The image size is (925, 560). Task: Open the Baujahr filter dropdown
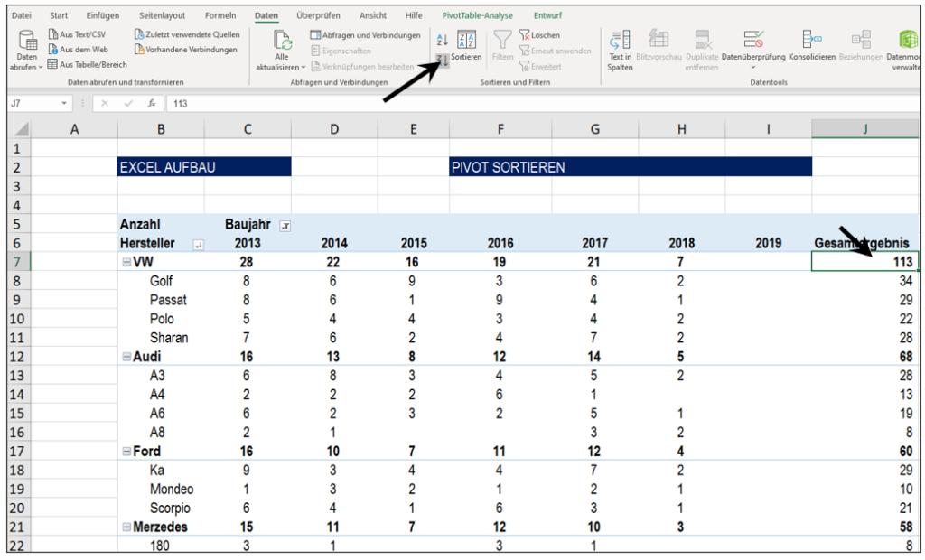(285, 226)
